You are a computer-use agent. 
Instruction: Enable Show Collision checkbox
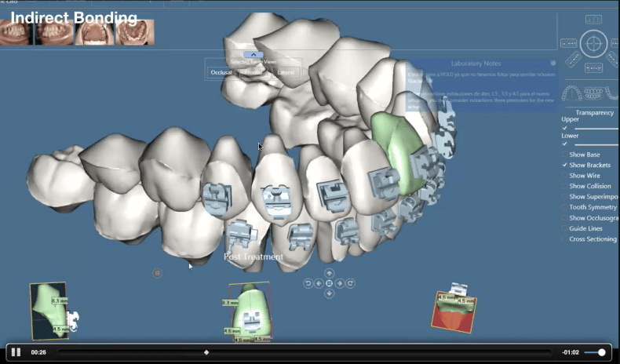coord(564,186)
